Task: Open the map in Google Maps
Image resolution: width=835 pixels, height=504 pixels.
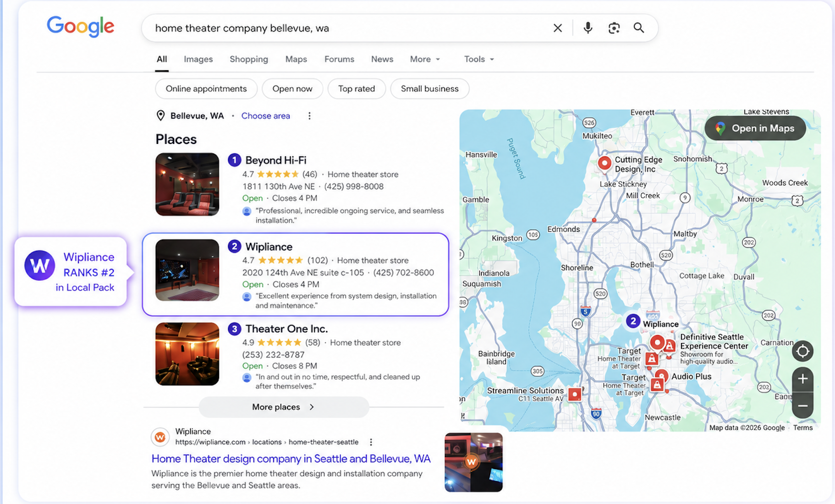Action: coord(755,128)
